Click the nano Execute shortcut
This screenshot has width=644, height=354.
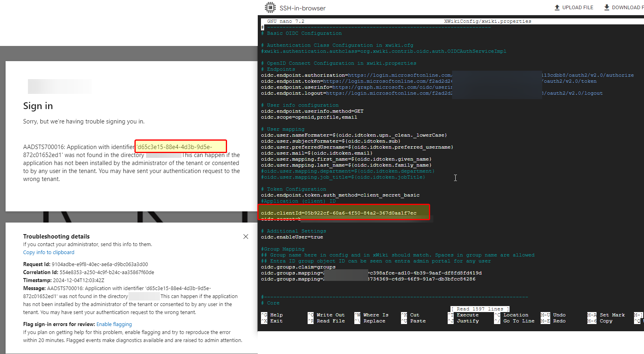(463, 315)
